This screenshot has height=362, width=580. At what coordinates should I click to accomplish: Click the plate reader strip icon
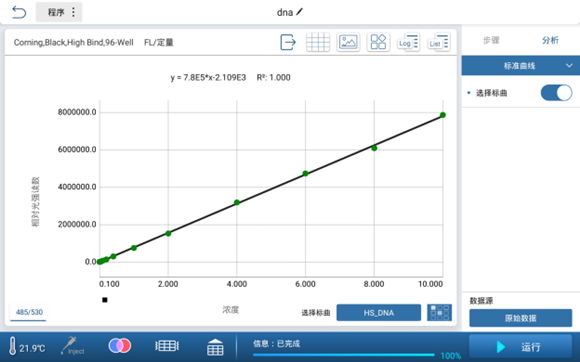click(x=167, y=346)
